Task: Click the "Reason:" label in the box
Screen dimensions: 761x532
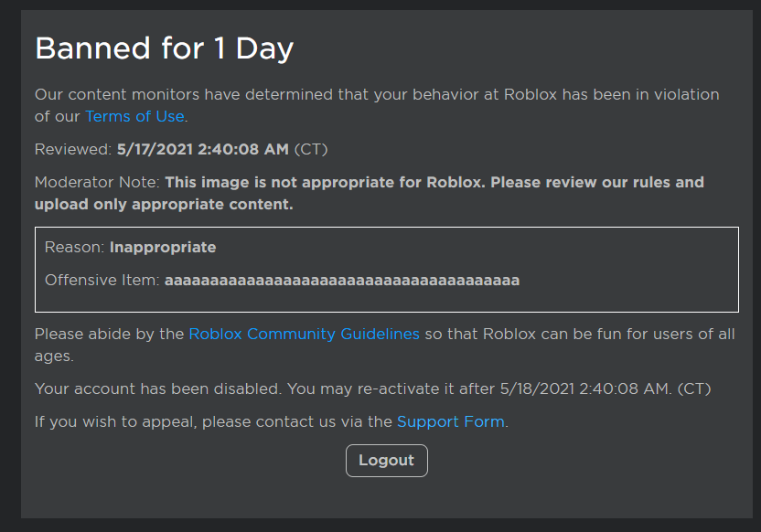Action: coord(75,247)
